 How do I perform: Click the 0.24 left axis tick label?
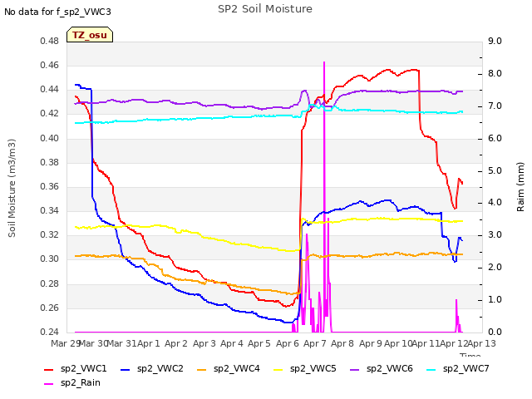click(x=50, y=332)
